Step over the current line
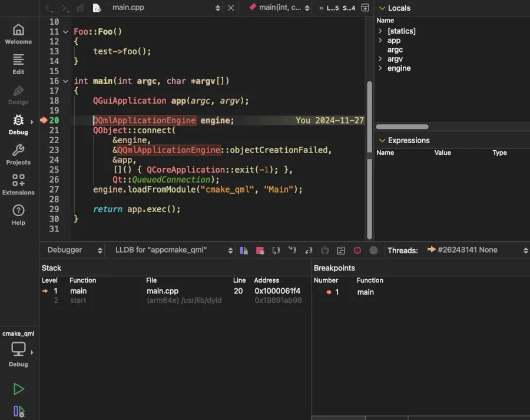 point(276,250)
